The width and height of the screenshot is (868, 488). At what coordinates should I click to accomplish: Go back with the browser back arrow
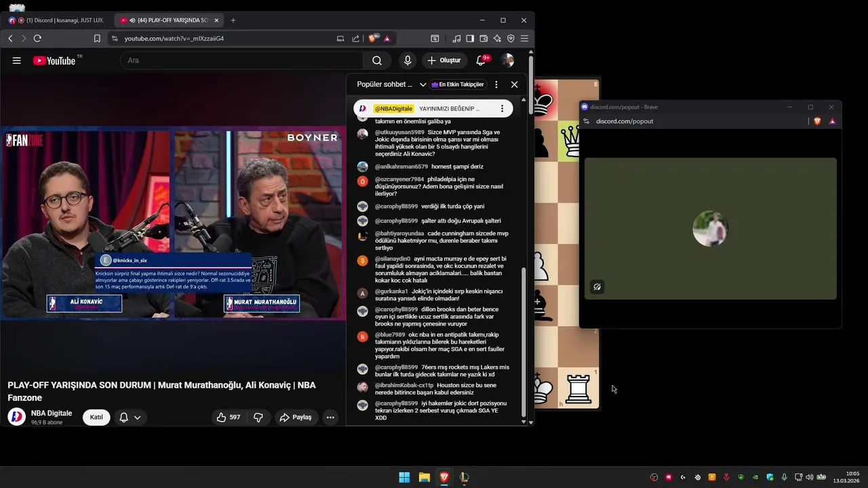click(x=10, y=39)
